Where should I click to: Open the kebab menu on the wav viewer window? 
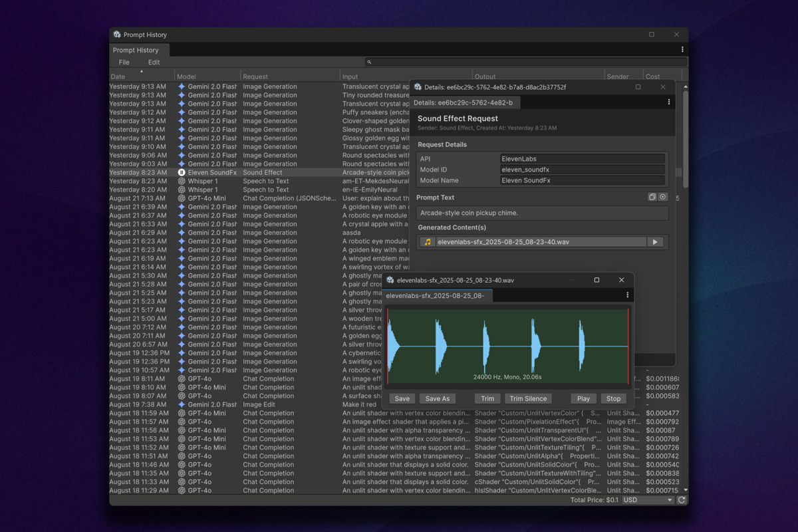click(x=627, y=294)
